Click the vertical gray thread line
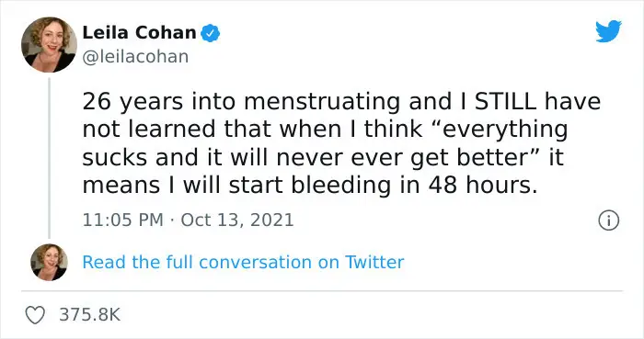This screenshot has width=644, height=339. click(x=50, y=158)
